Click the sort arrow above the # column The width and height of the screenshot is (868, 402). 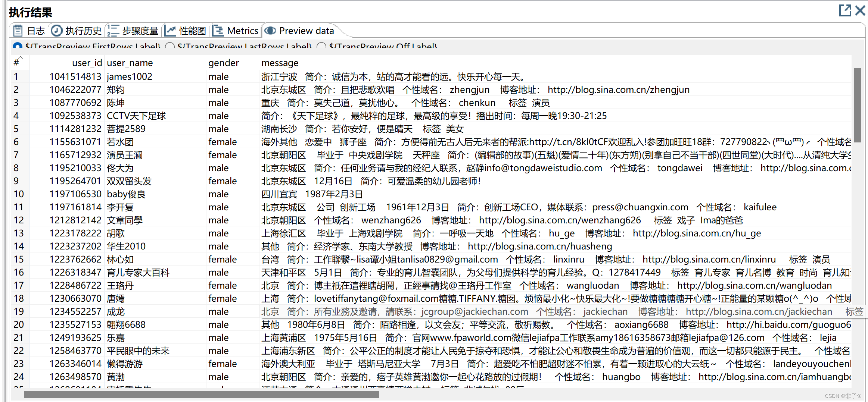(x=21, y=57)
